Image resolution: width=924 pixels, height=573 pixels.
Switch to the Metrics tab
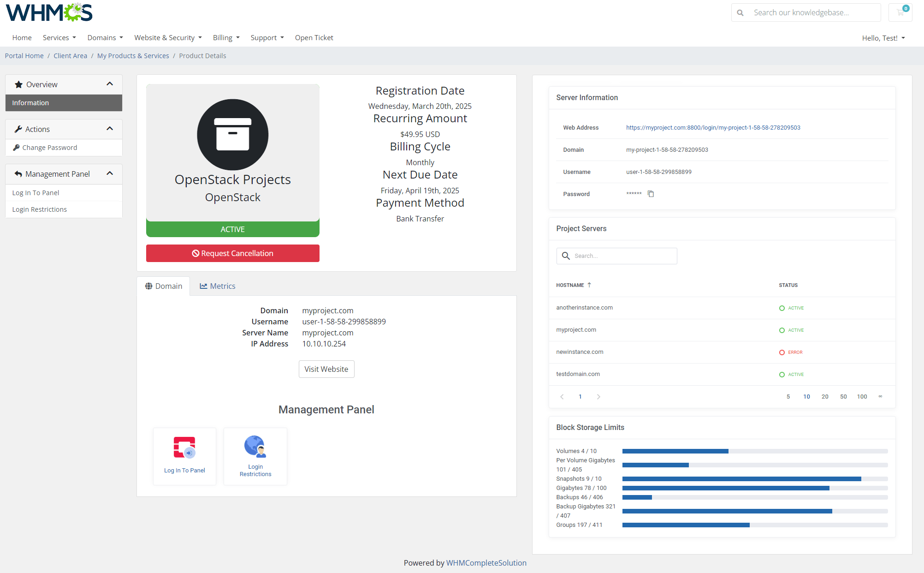tap(218, 286)
